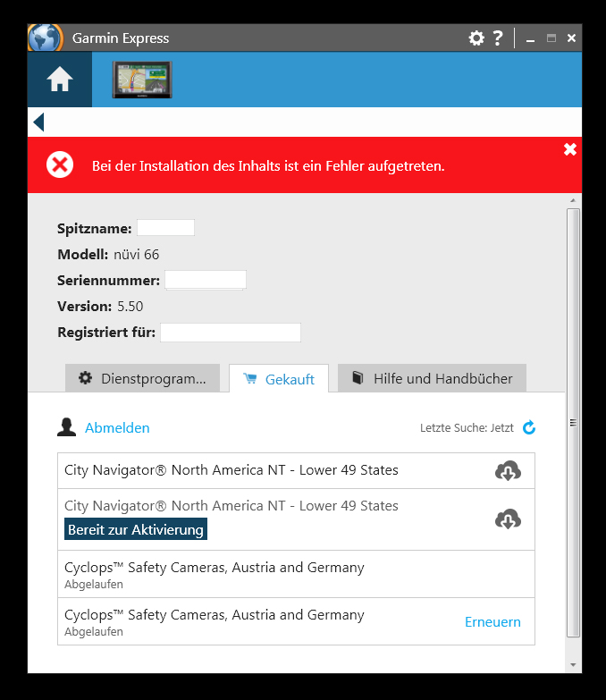Click the Abmelden link

pyautogui.click(x=117, y=427)
